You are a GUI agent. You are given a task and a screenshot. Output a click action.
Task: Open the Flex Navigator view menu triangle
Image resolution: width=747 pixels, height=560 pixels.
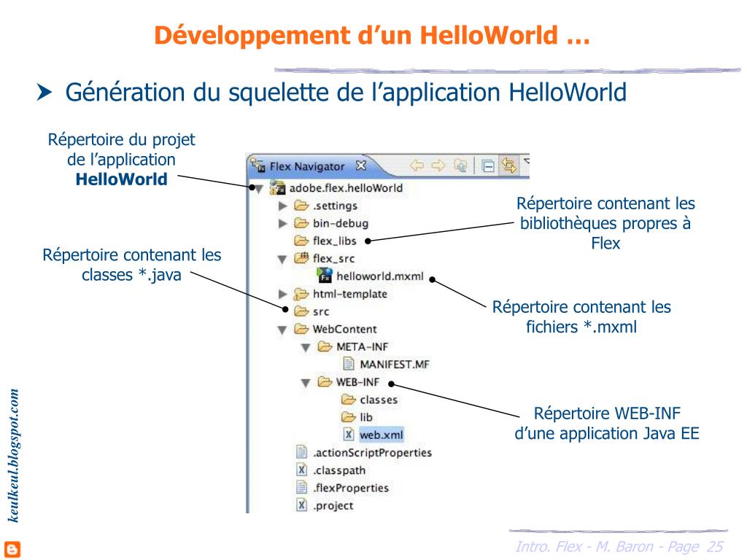pos(527,161)
